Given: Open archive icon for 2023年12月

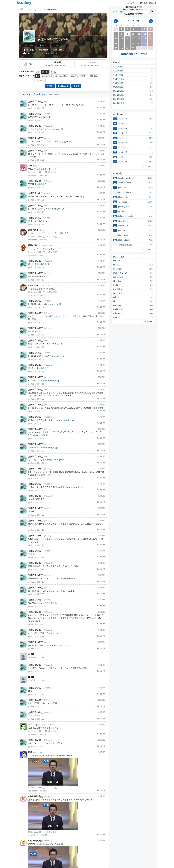Looking at the screenshot, I should pyautogui.click(x=115, y=152).
